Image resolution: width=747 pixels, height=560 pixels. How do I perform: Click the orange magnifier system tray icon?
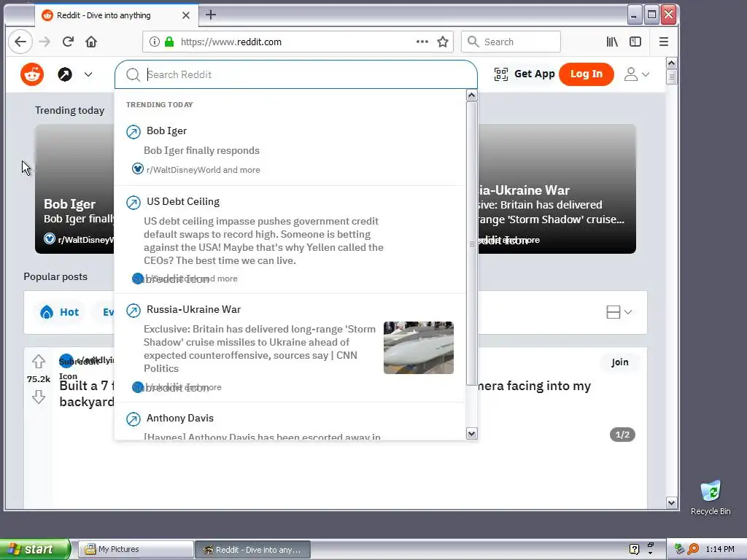pyautogui.click(x=693, y=549)
